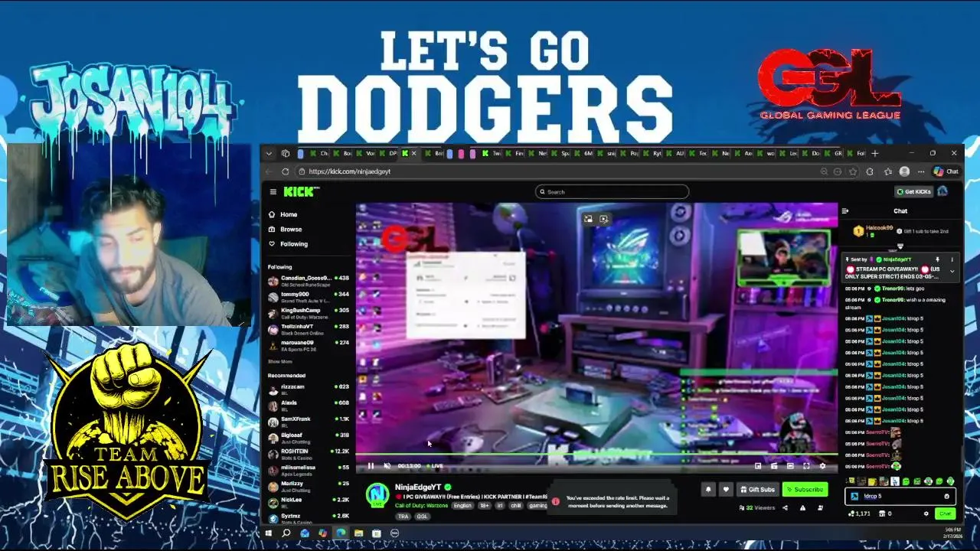The image size is (980, 551).
Task: Open Windows taskbar search
Action: coord(286,533)
